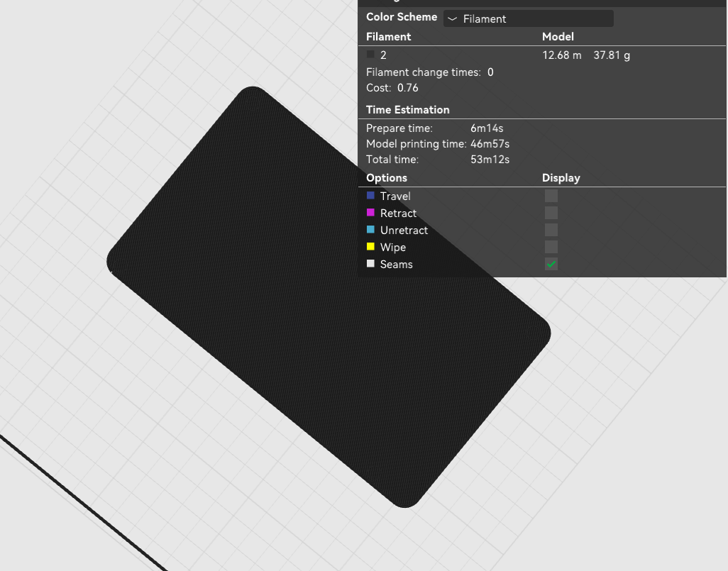
Task: Click the Filament column heading
Action: 389,37
